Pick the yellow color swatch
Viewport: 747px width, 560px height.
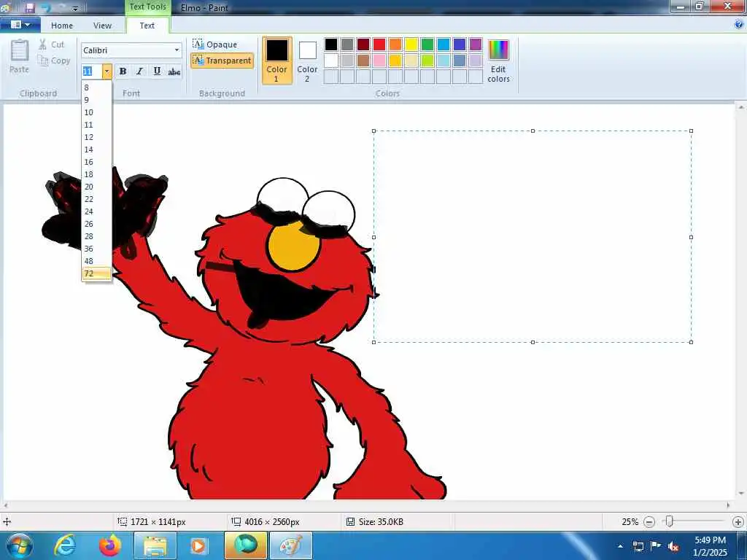pyautogui.click(x=411, y=44)
